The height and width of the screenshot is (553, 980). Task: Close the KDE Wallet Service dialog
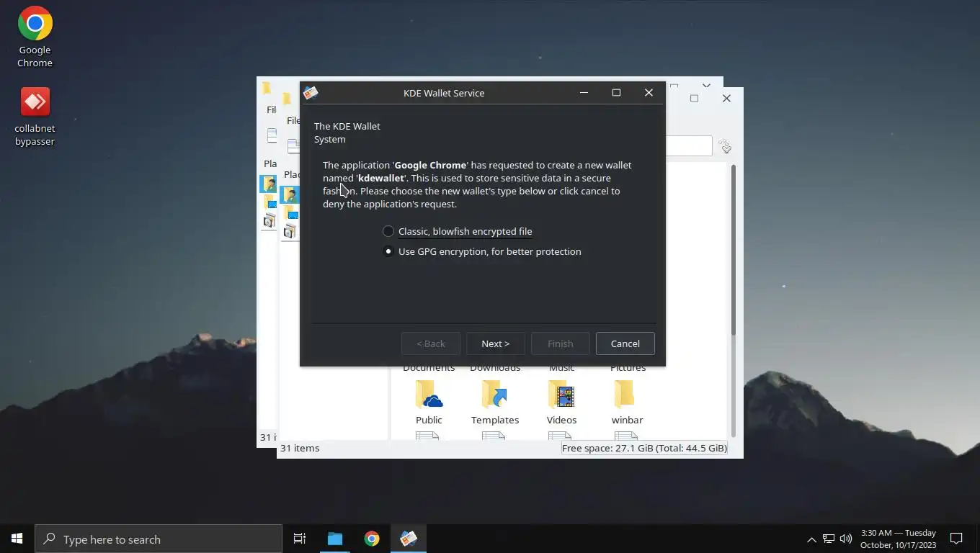[649, 93]
